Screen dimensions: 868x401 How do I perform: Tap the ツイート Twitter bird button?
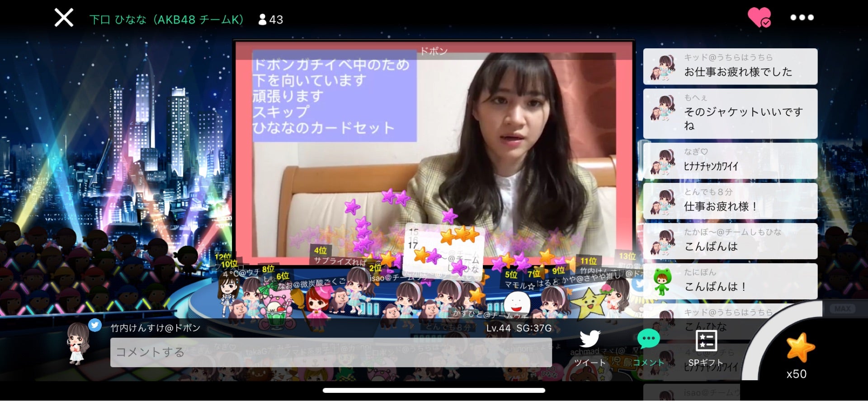coord(590,347)
